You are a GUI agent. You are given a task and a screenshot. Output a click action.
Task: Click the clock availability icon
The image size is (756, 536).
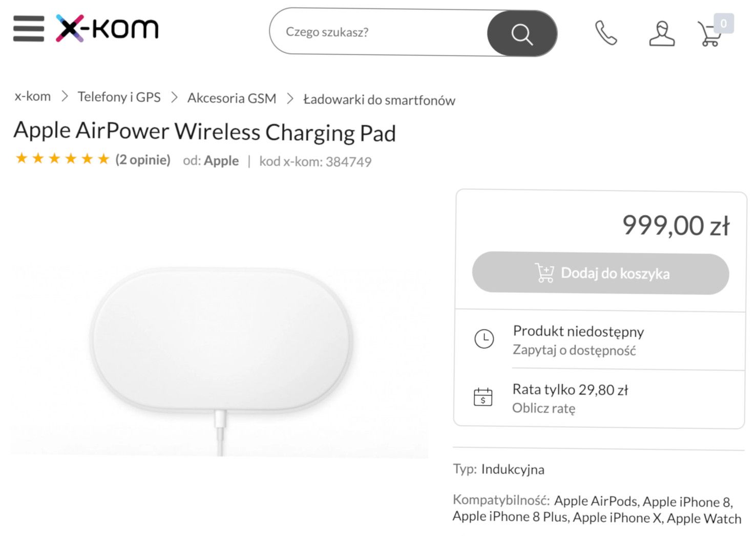pyautogui.click(x=484, y=339)
